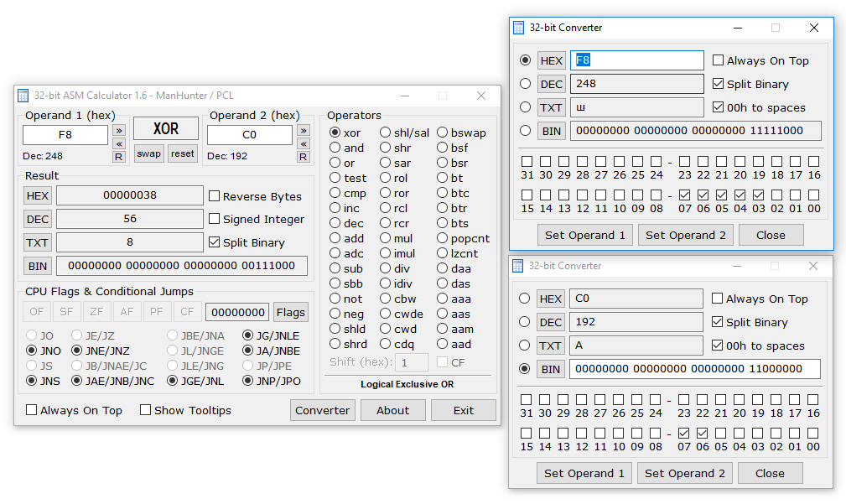Uncheck '00h to spaces' in bottom converter
This screenshot has width=846, height=504.
(718, 346)
